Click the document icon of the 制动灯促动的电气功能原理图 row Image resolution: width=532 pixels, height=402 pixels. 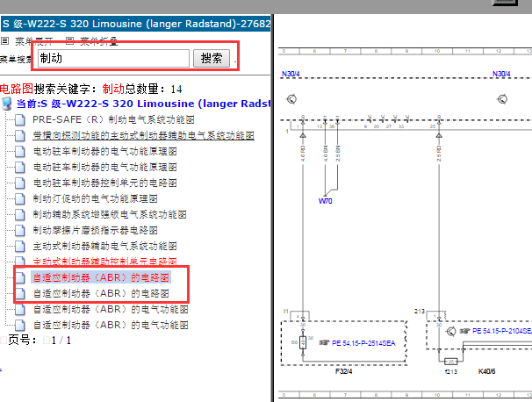(20, 198)
